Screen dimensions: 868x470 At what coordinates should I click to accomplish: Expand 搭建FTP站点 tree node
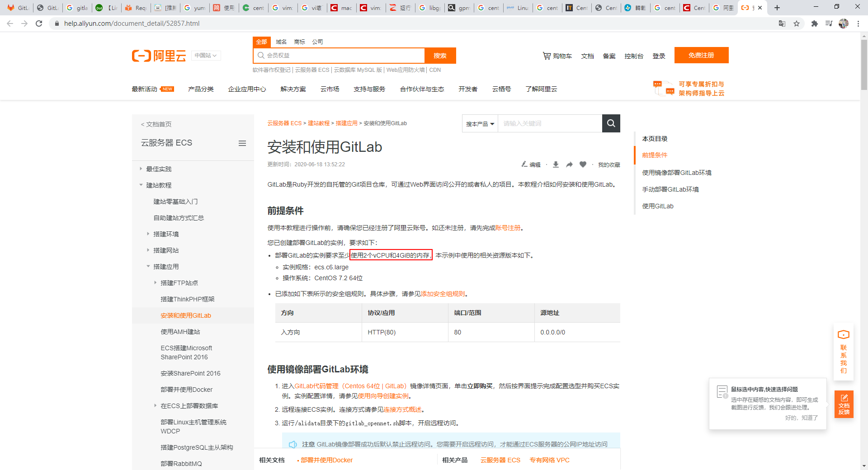tap(156, 282)
